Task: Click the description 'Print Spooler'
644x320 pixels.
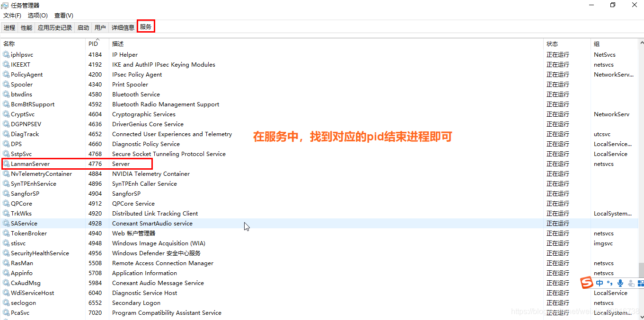Action: [x=130, y=85]
